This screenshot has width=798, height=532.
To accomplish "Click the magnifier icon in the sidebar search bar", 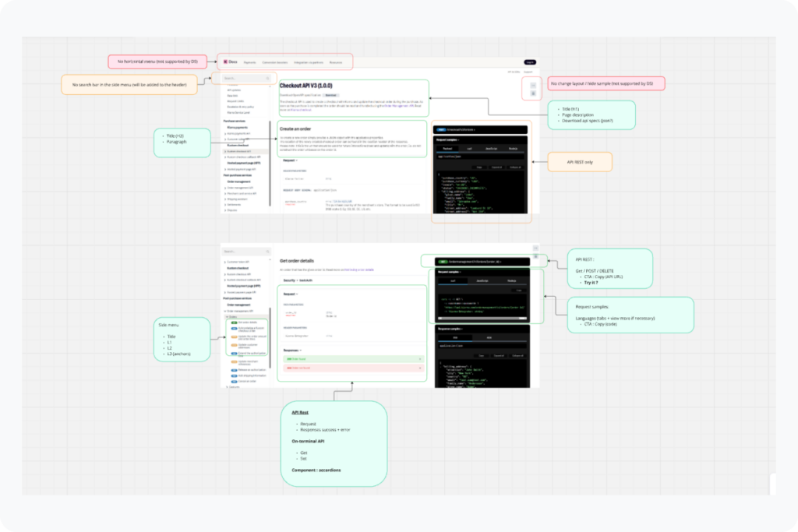I will click(267, 78).
